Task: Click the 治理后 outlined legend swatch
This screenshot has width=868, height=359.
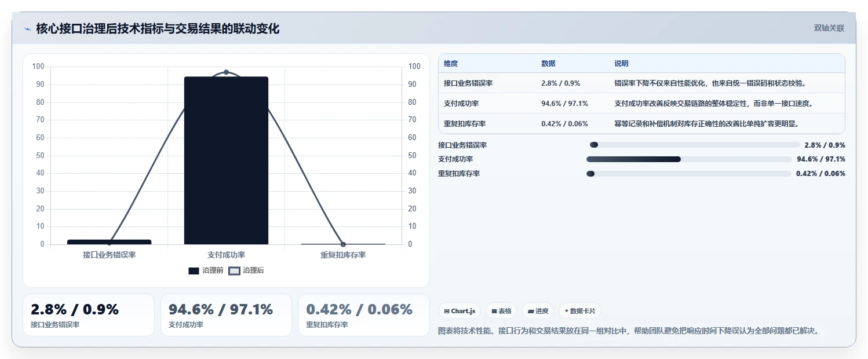Action: 234,271
